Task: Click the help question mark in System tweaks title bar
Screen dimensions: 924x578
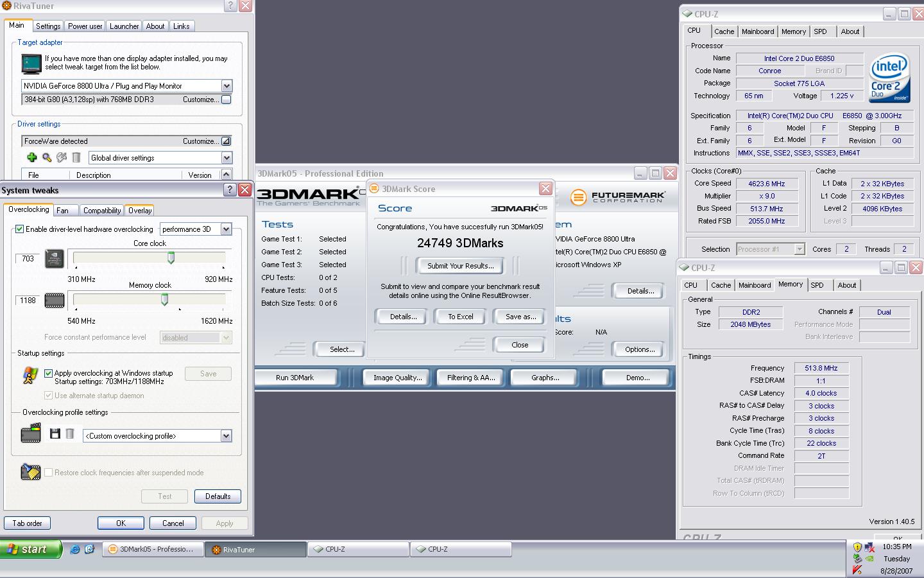Action: click(230, 189)
